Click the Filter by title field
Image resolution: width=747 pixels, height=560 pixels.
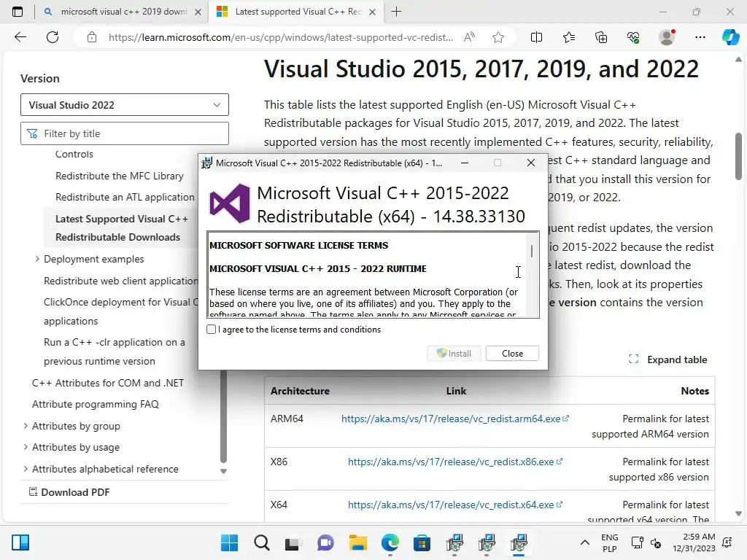click(124, 134)
